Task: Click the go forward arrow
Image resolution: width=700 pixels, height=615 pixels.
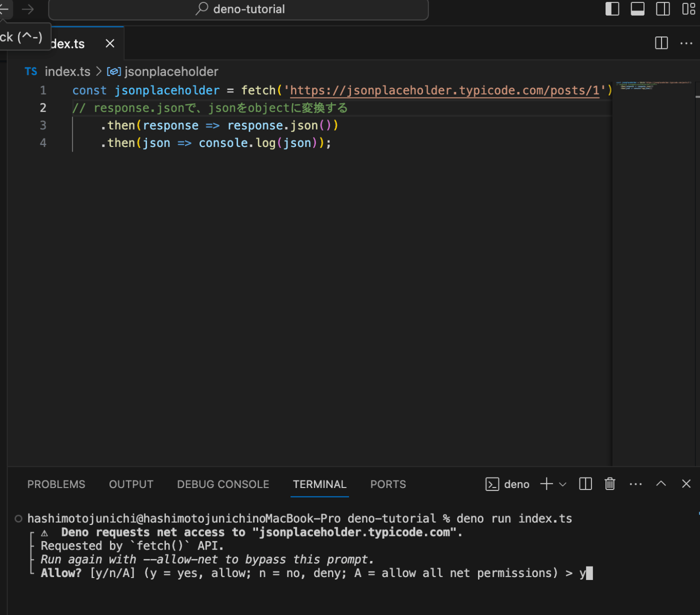Action: 28,9
